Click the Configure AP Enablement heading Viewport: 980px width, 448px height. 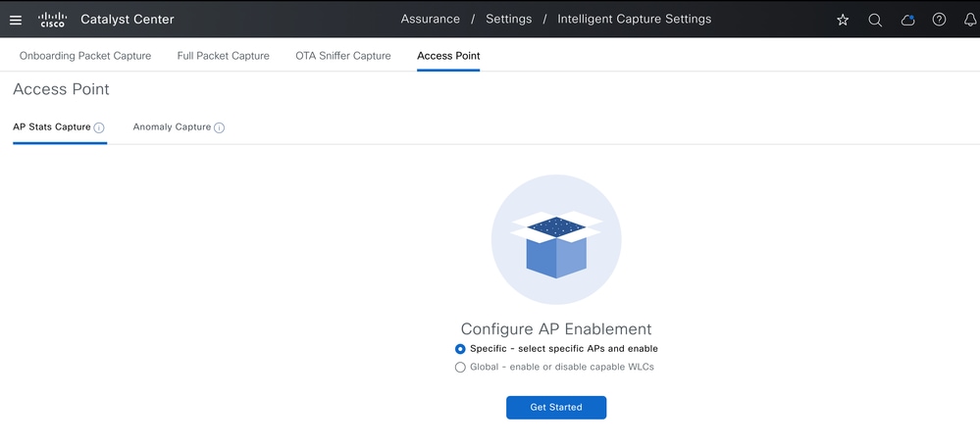(556, 328)
